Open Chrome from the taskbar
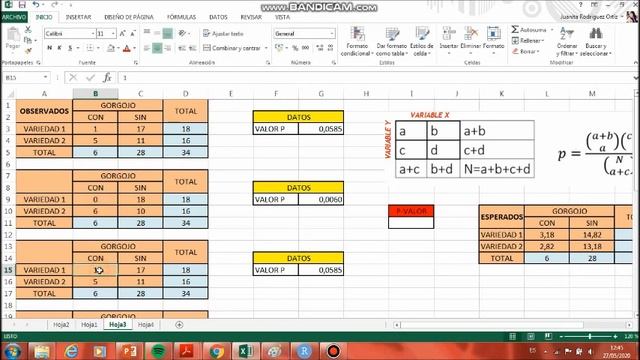The image size is (640, 360). click(x=216, y=351)
